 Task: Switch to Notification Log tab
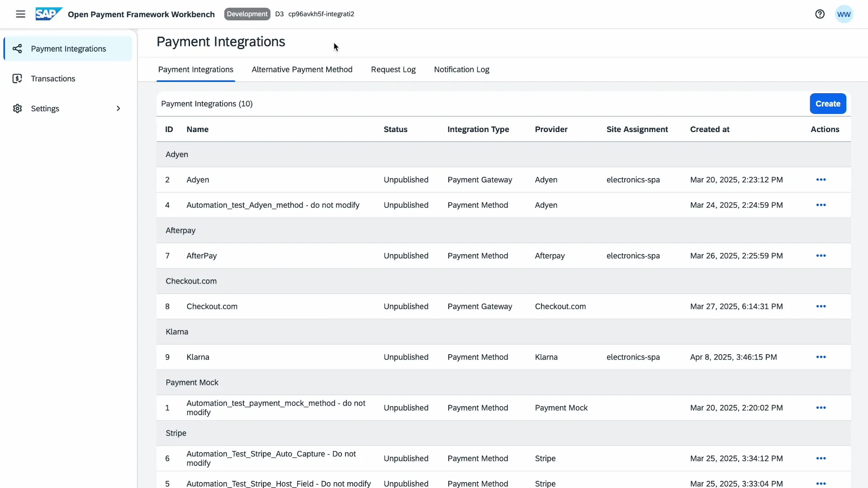(x=461, y=70)
